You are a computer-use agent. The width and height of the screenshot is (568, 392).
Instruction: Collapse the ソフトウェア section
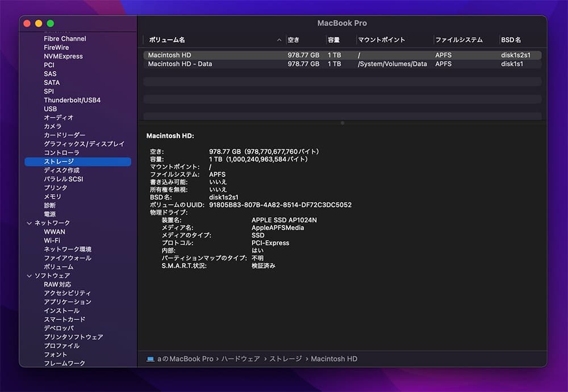[30, 275]
